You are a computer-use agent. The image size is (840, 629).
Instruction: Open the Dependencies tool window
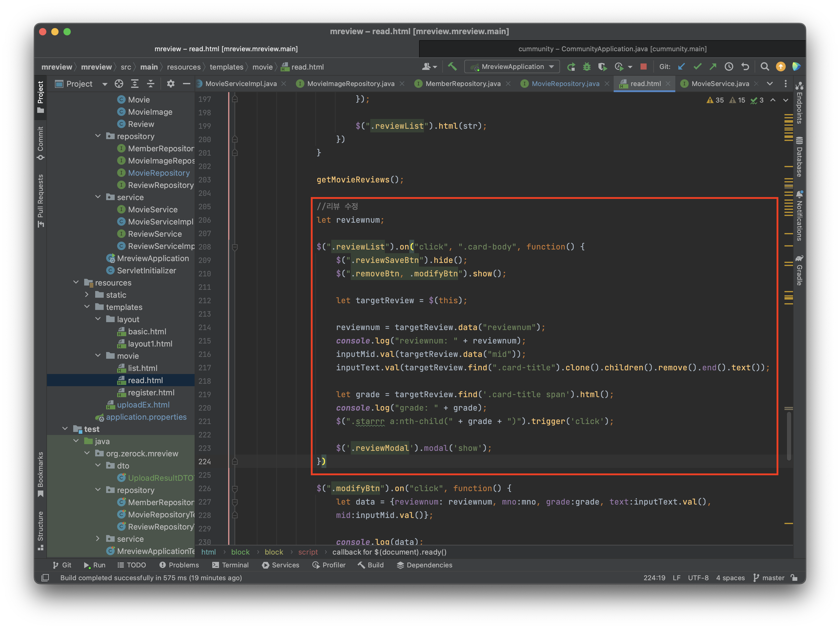pyautogui.click(x=424, y=565)
